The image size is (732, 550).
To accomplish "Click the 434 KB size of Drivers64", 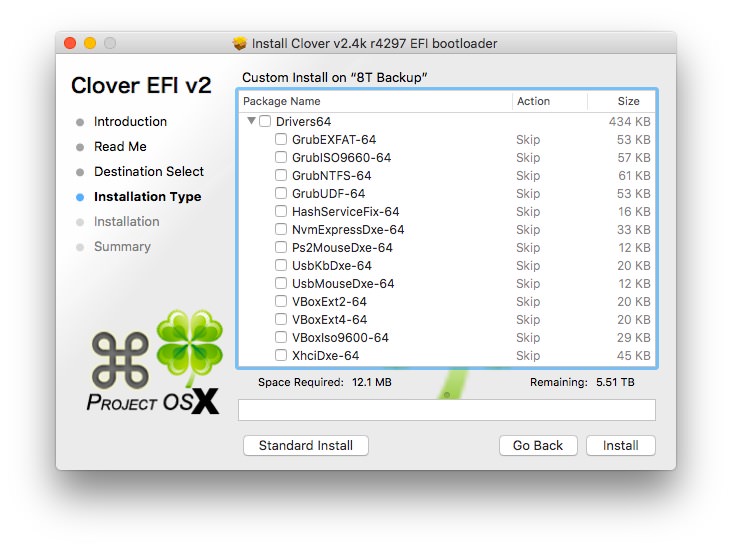I will tap(629, 121).
